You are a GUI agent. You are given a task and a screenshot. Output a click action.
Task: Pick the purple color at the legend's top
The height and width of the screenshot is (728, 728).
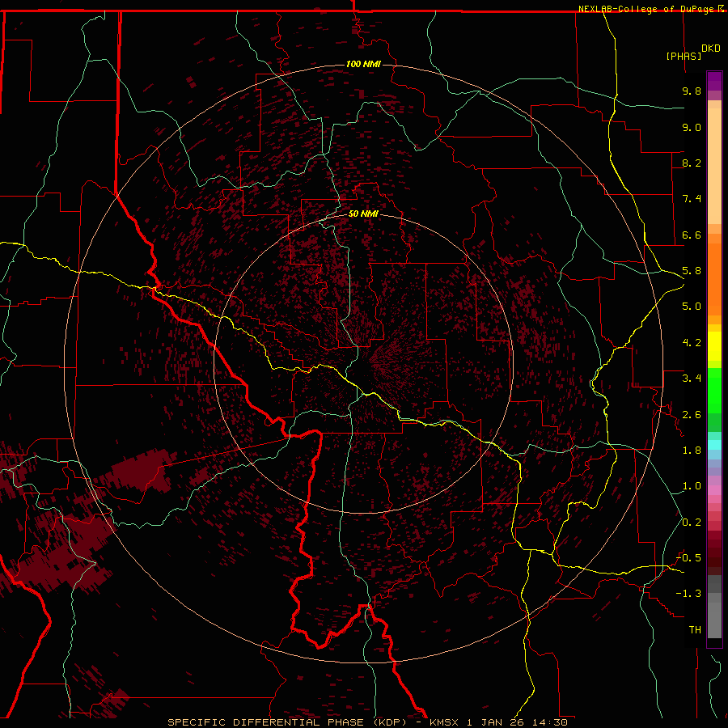714,81
